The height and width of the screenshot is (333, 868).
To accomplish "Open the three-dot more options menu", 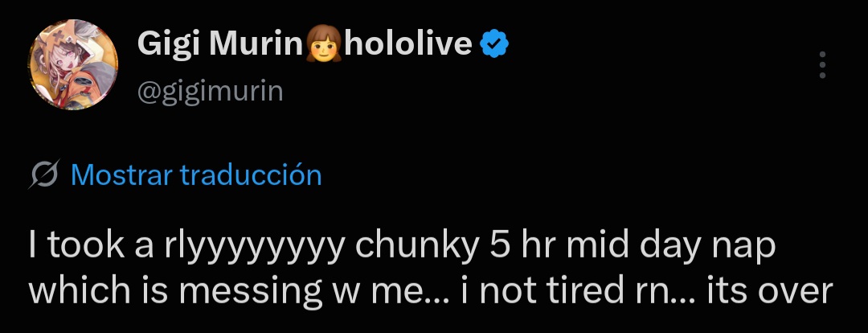I will click(x=823, y=65).
